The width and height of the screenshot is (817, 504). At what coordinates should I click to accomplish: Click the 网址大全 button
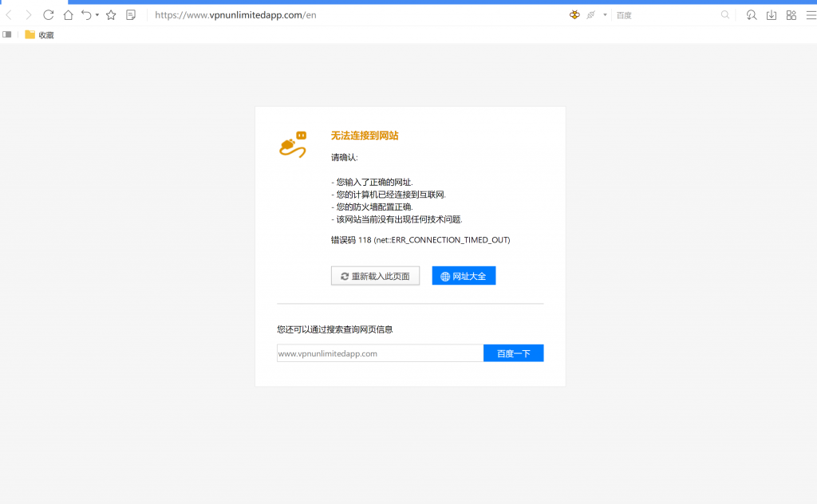[x=464, y=276]
